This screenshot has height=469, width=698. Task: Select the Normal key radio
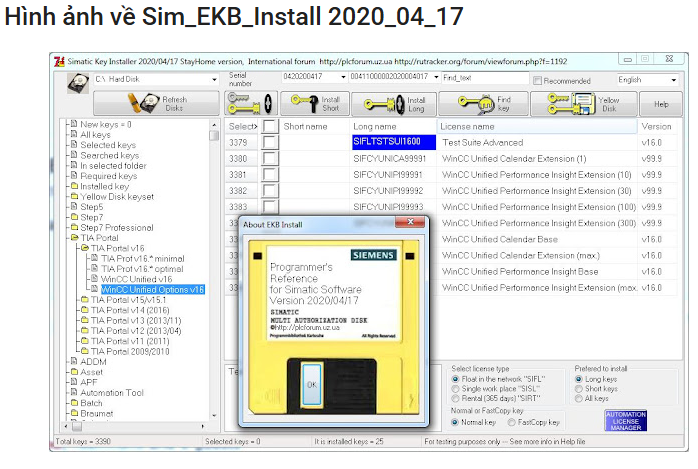coord(455,422)
